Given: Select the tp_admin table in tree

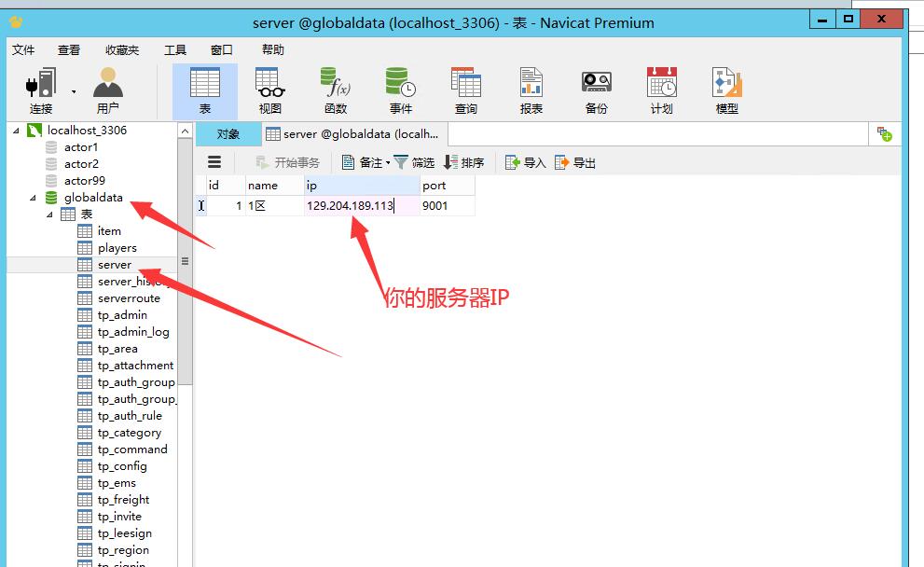Looking at the screenshot, I should [x=122, y=315].
